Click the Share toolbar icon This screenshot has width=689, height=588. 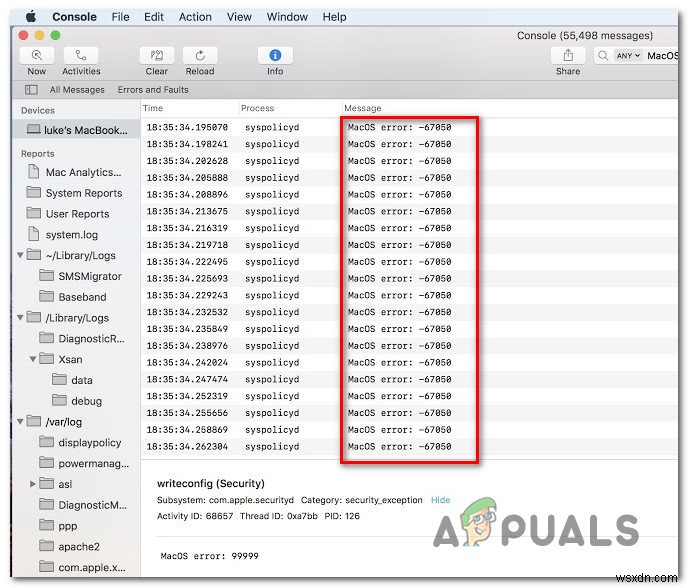(x=568, y=56)
